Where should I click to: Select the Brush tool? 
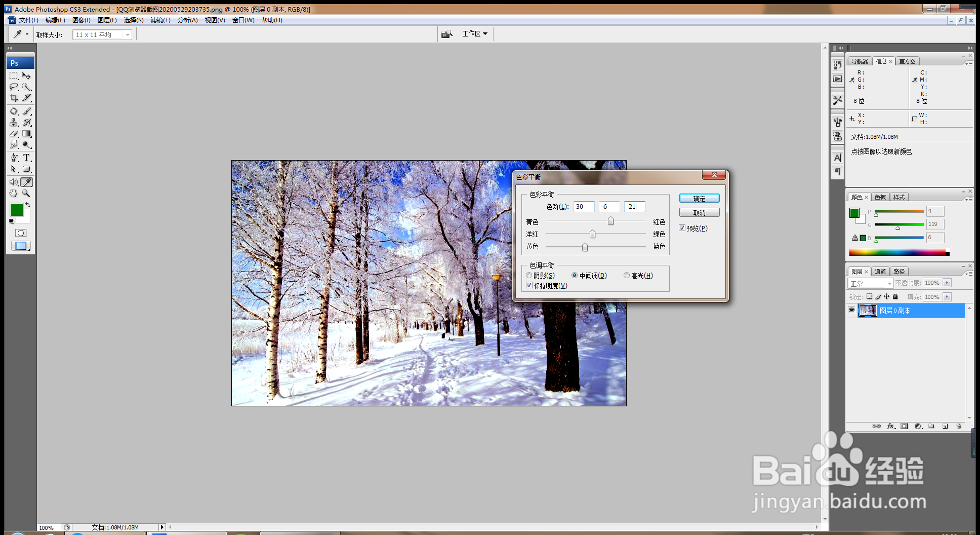pos(27,111)
